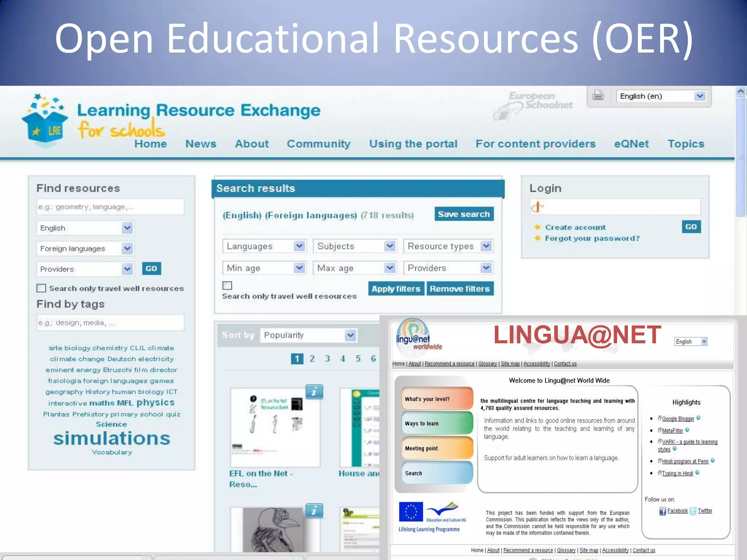Open the About menu in LRE navigation
The image size is (747, 560).
[x=252, y=144]
